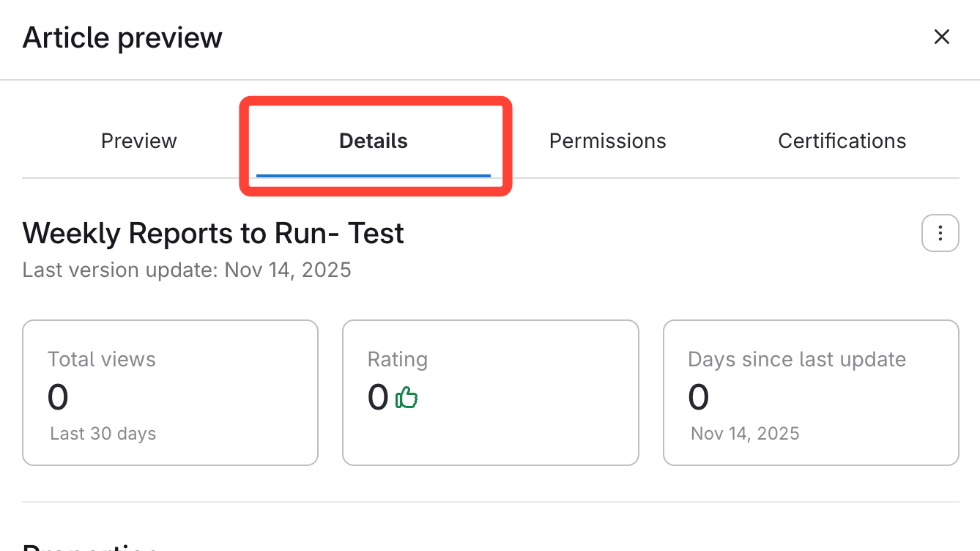Click the Days since last update card

click(811, 392)
